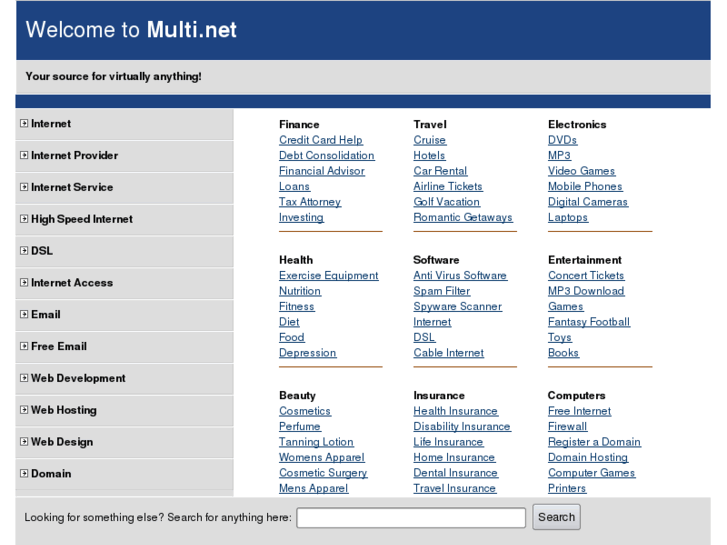
Task: Open the Spyware Scanner link
Action: coord(458,307)
